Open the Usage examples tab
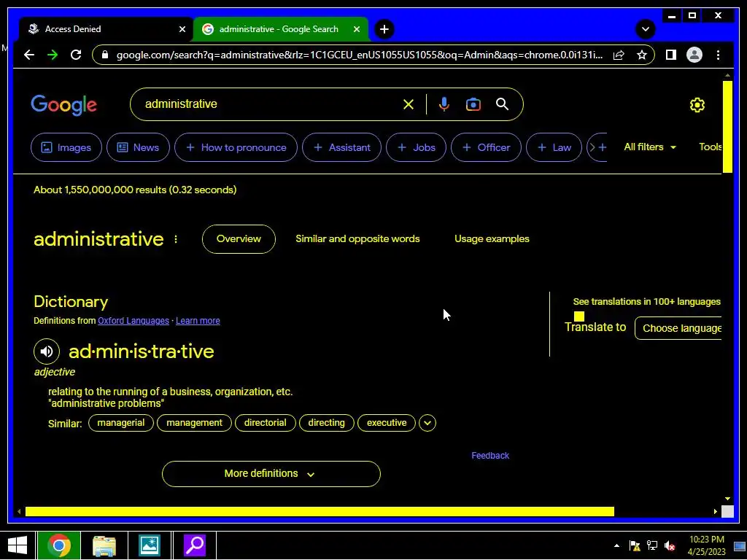The height and width of the screenshot is (560, 747). click(492, 238)
